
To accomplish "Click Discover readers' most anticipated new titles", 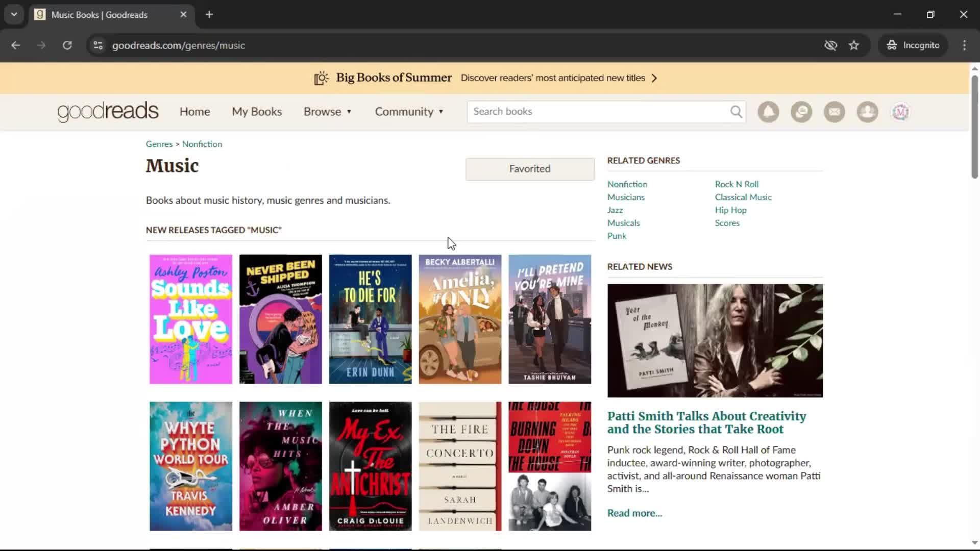I will 553,78.
